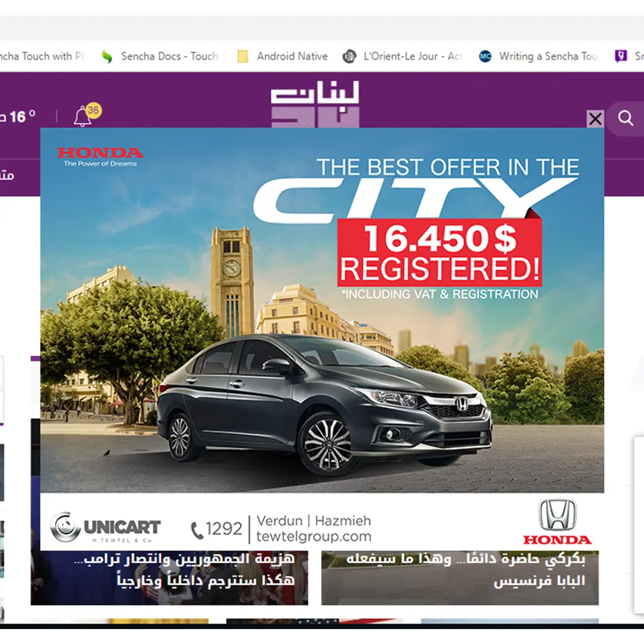Open the 'Sencha Docs - Touch' bookmark
The width and height of the screenshot is (644, 644).
[160, 56]
